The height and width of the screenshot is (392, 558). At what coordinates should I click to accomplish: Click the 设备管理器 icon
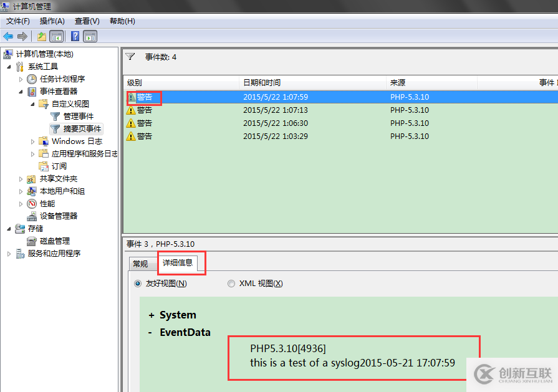click(32, 216)
